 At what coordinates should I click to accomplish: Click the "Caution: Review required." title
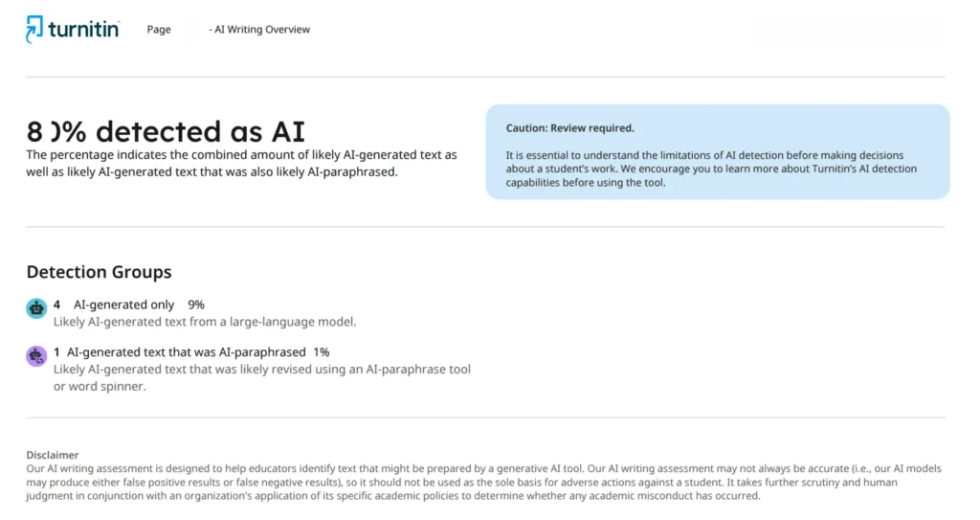coord(569,128)
